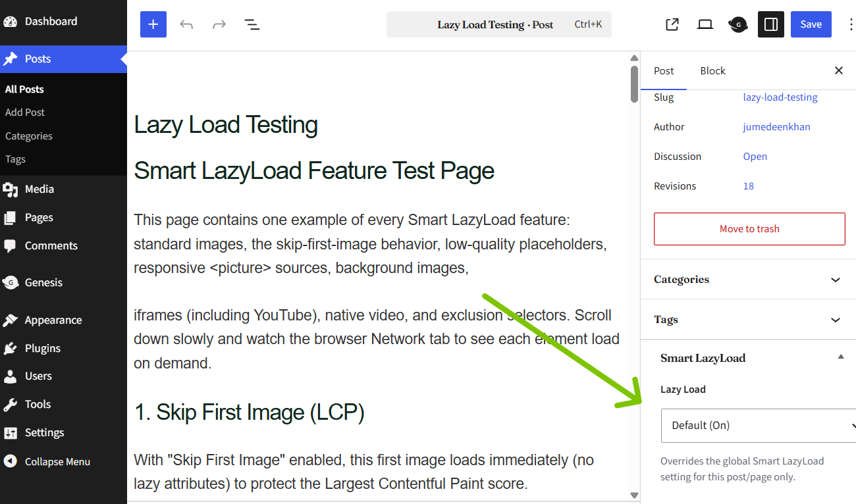This screenshot has width=856, height=504.
Task: Open command palette from post title bar
Action: (x=499, y=24)
